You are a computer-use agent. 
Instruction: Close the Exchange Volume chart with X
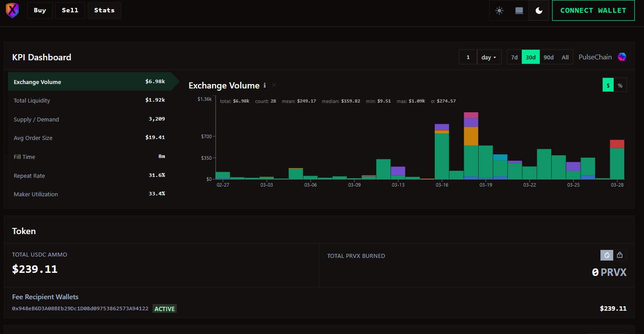coord(274,85)
